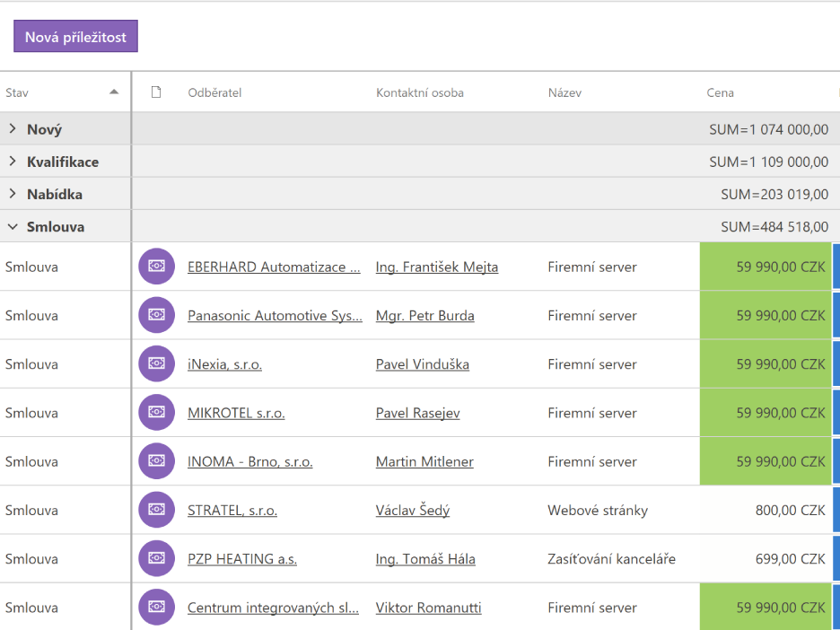
Task: Open opportunity icon for MIKROTEL row
Action: click(x=156, y=413)
